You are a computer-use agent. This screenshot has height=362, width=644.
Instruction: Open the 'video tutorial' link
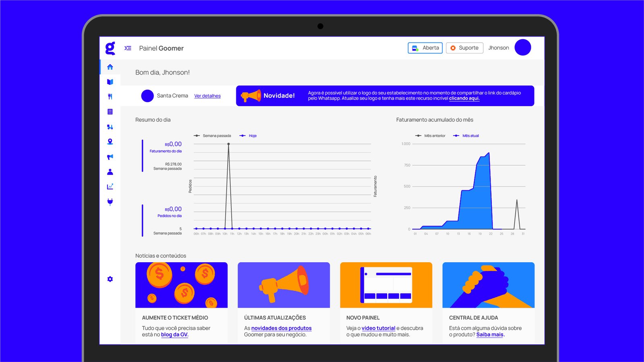point(378,328)
